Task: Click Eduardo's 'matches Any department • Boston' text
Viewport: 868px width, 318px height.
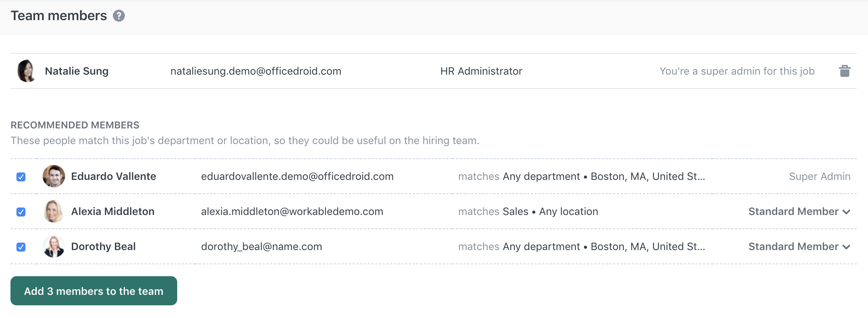Action: point(582,176)
